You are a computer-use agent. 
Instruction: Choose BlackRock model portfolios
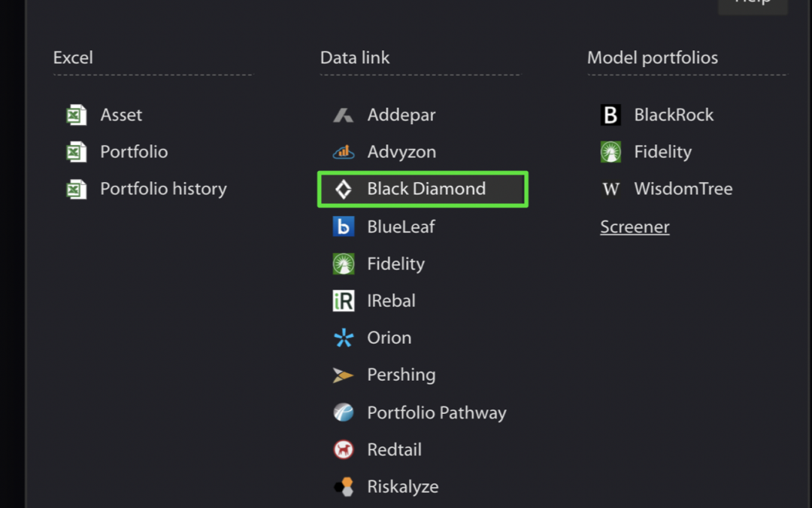pyautogui.click(x=674, y=114)
